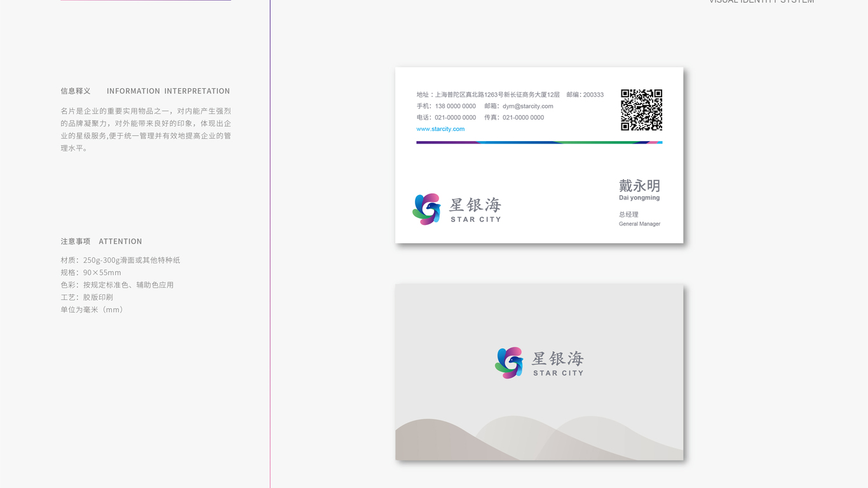This screenshot has height=488, width=868.
Task: Click the QR code on the white card
Action: pyautogui.click(x=642, y=110)
